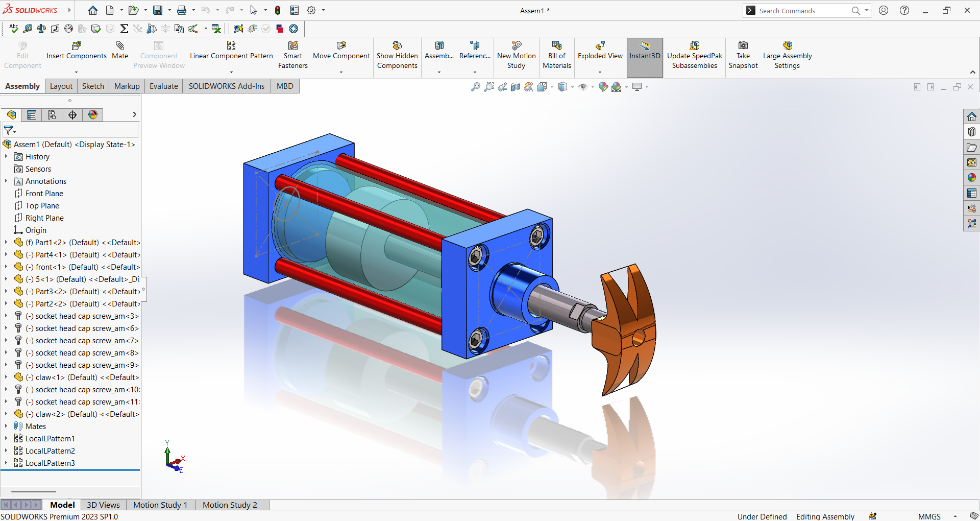Viewport: 980px width, 521px height.
Task: Click Smart Fasteners icon
Action: (293, 45)
